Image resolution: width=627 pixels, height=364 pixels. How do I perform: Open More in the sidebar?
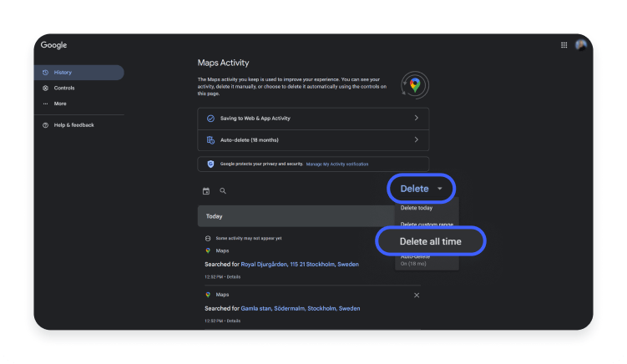click(x=60, y=104)
